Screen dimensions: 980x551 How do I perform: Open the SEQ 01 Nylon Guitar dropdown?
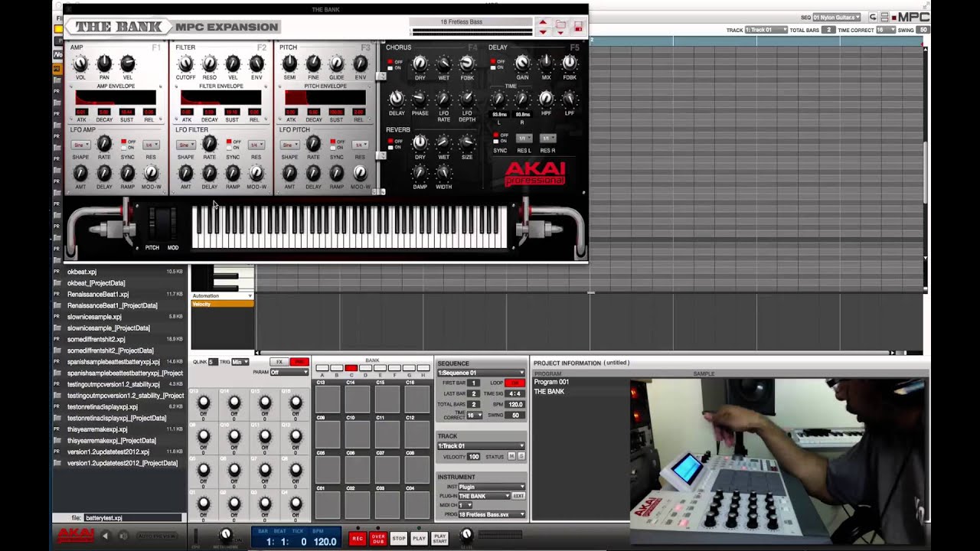click(836, 17)
